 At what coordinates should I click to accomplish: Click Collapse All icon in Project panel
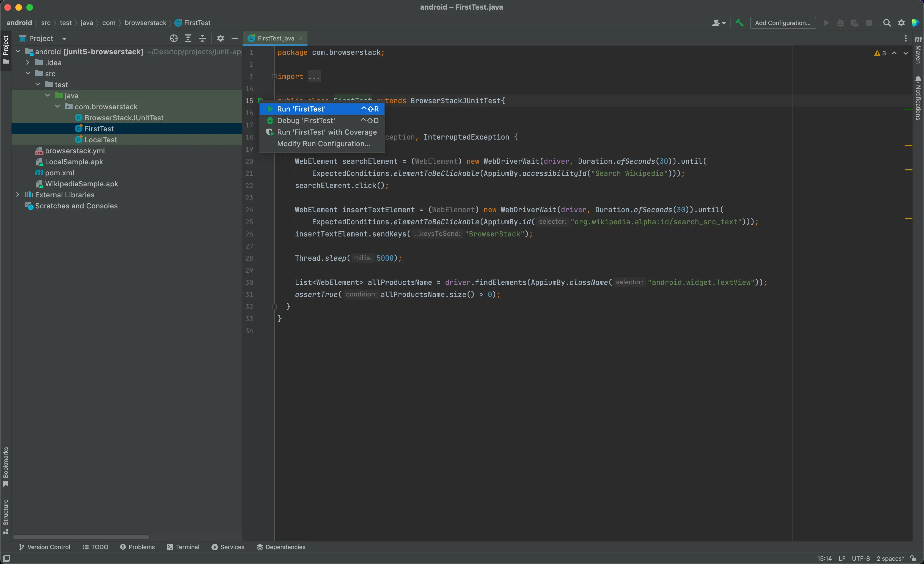[x=202, y=38]
